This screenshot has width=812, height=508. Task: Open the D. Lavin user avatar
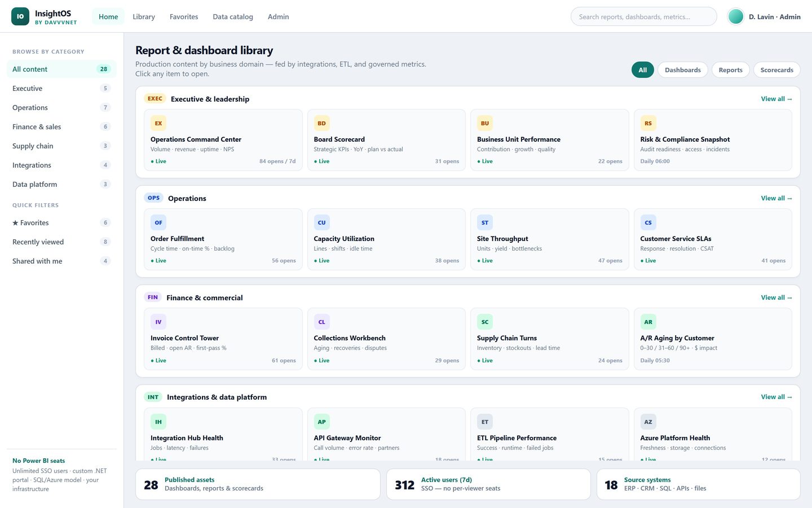pyautogui.click(x=735, y=16)
